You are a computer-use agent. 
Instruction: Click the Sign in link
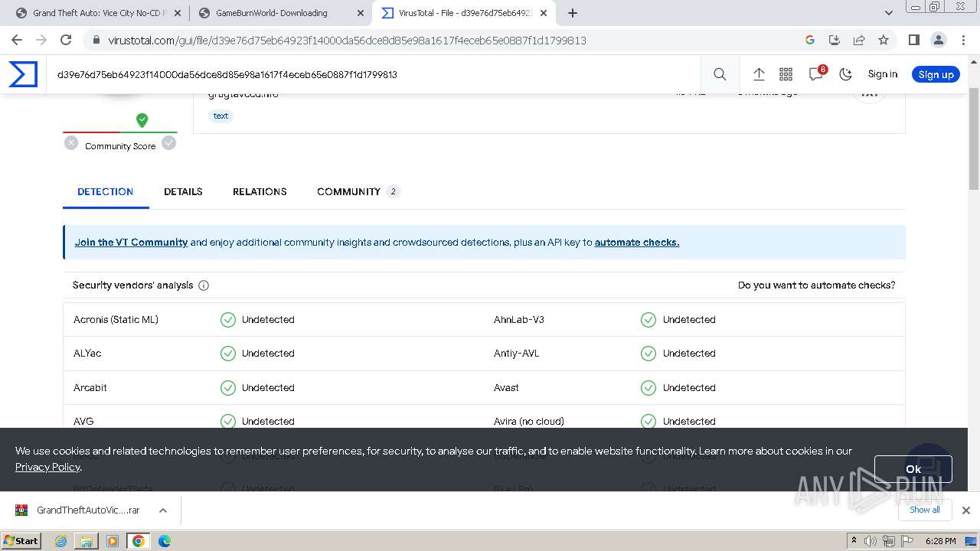point(882,74)
